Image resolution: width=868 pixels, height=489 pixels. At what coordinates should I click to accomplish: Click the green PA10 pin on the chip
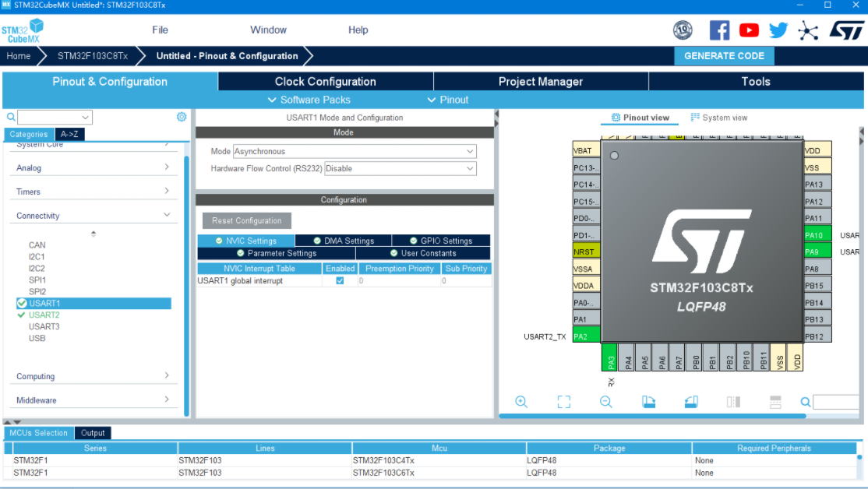(817, 235)
